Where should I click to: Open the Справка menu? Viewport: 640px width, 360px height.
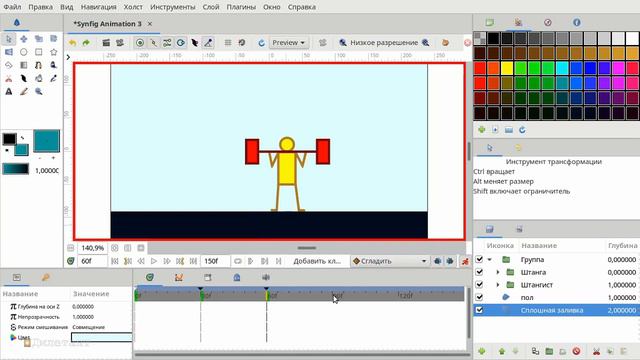click(x=302, y=7)
